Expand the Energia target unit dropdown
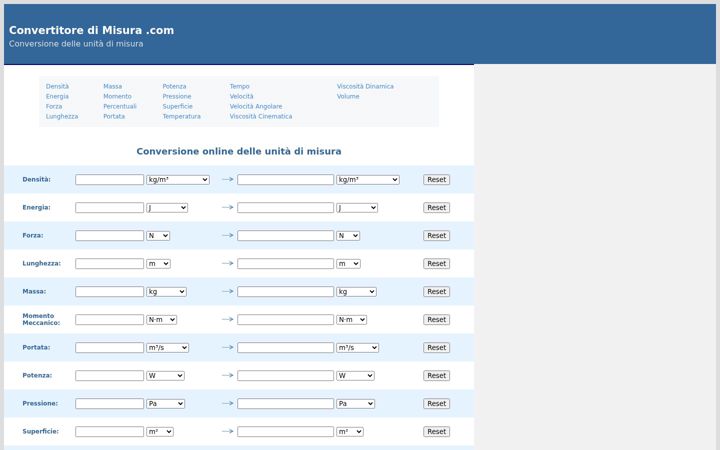This screenshot has height=450, width=720. (357, 208)
